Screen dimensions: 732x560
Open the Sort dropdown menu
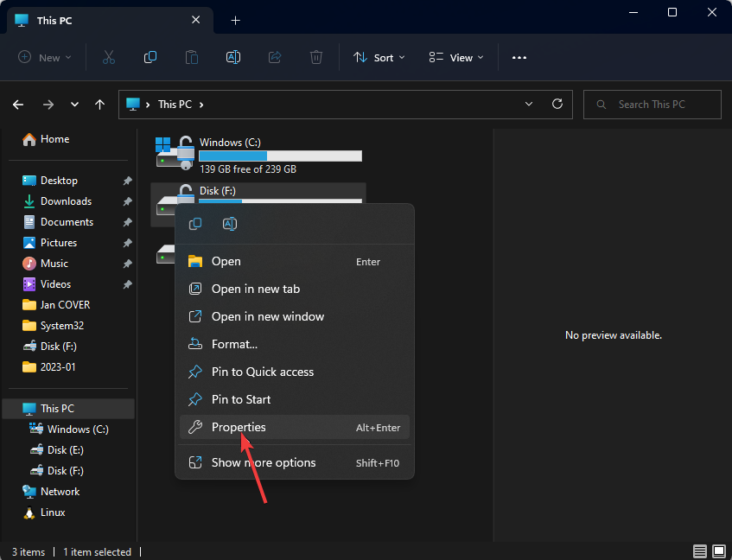[373, 58]
